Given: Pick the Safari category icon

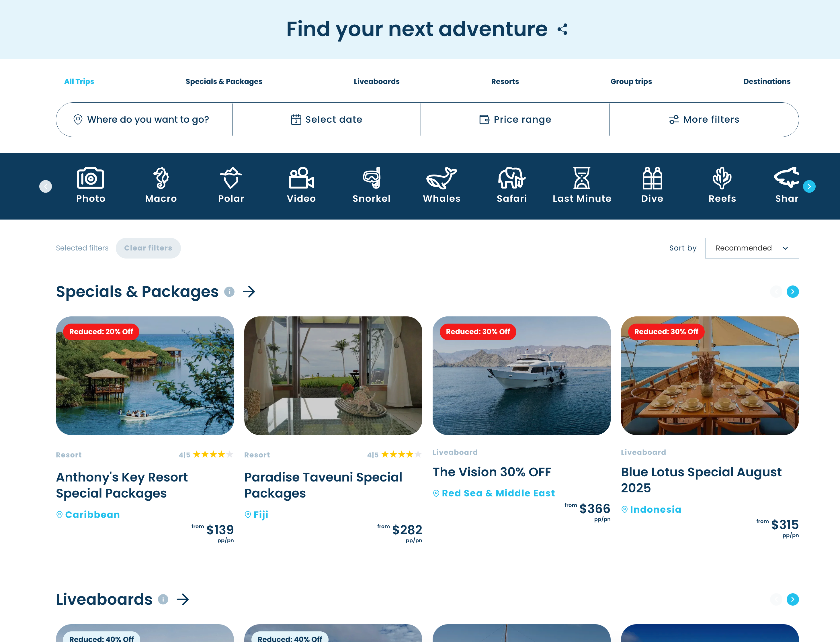Looking at the screenshot, I should click(x=512, y=178).
